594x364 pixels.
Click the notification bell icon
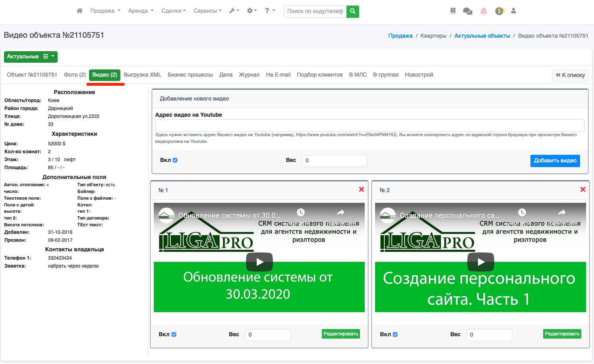[484, 11]
